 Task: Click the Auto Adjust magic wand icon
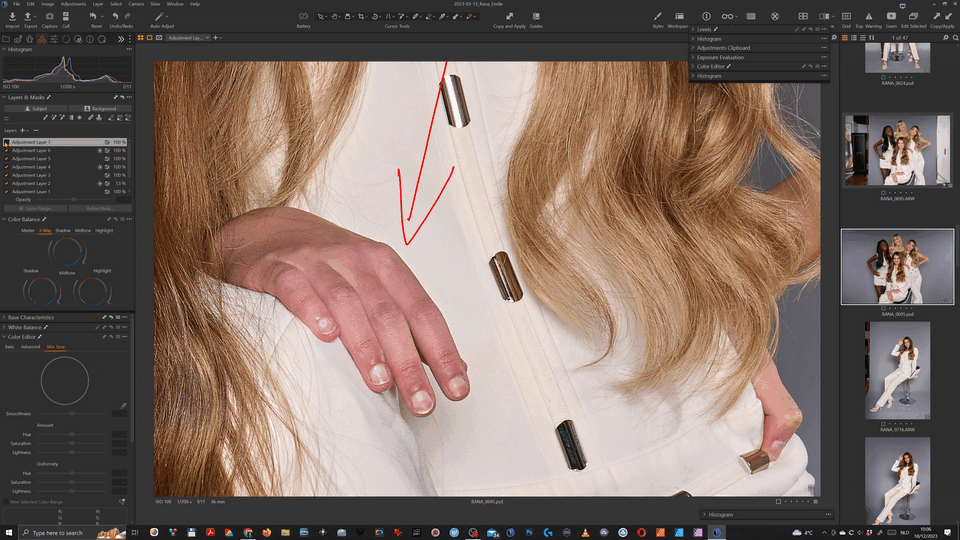(x=159, y=17)
